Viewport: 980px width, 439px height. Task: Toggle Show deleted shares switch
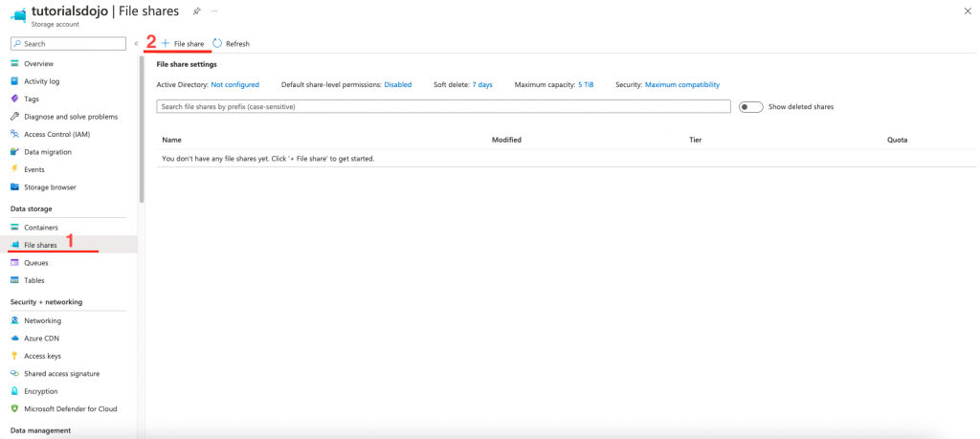pyautogui.click(x=751, y=107)
